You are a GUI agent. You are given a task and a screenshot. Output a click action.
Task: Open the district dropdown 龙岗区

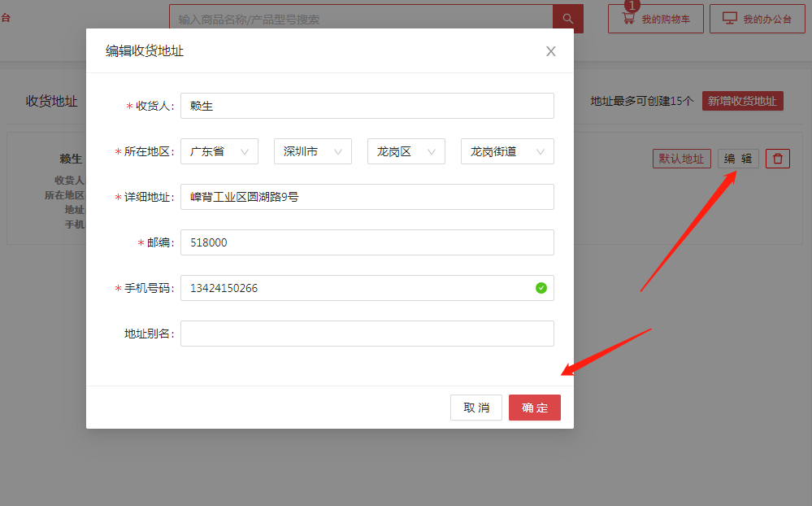406,151
